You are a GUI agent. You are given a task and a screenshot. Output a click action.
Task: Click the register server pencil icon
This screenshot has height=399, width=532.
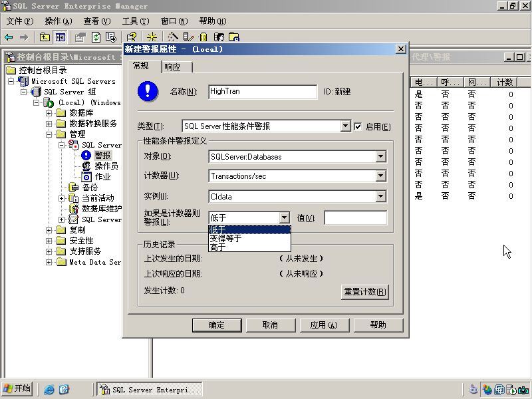[188, 37]
